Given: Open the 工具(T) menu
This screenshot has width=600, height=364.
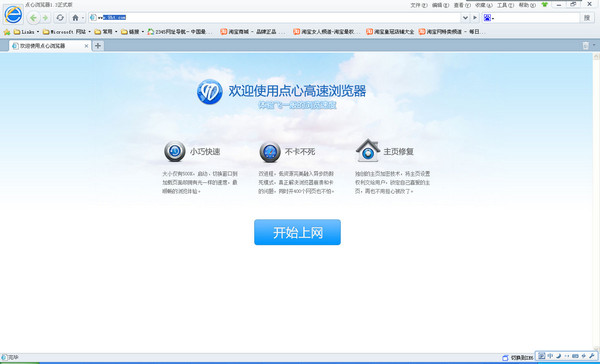Looking at the screenshot, I should pyautogui.click(x=505, y=5).
